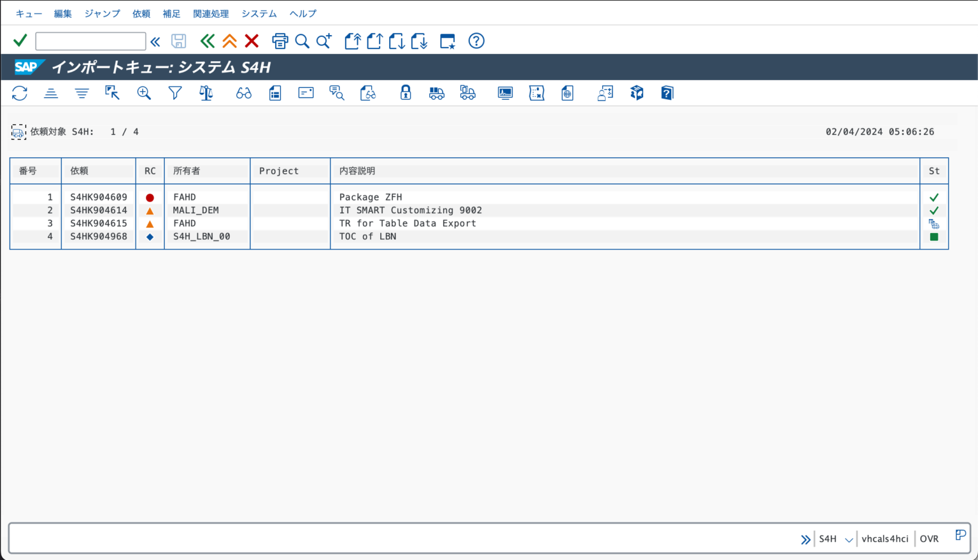Cancel the transaction with the red X
The width and height of the screenshot is (978, 560).
pos(252,41)
